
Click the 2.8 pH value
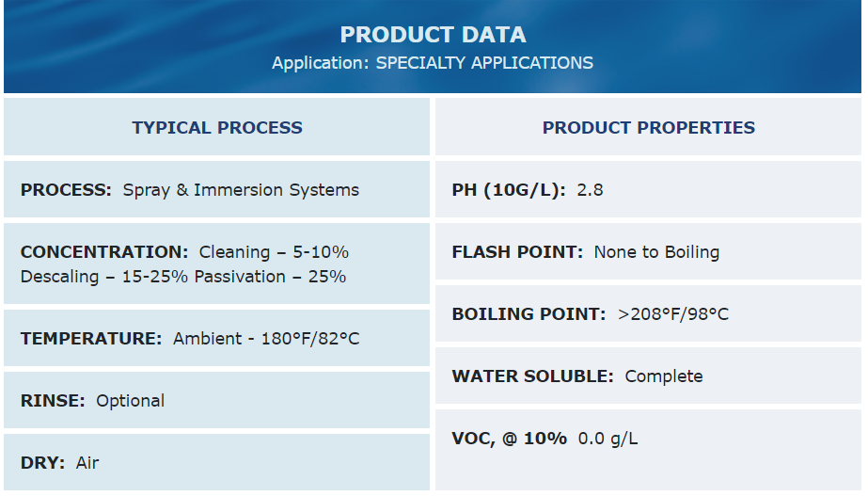coord(590,190)
